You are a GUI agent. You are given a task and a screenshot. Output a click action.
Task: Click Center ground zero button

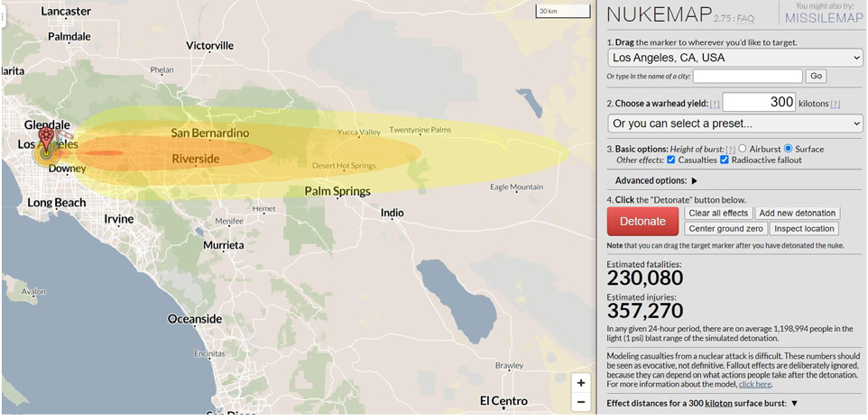[x=725, y=229]
